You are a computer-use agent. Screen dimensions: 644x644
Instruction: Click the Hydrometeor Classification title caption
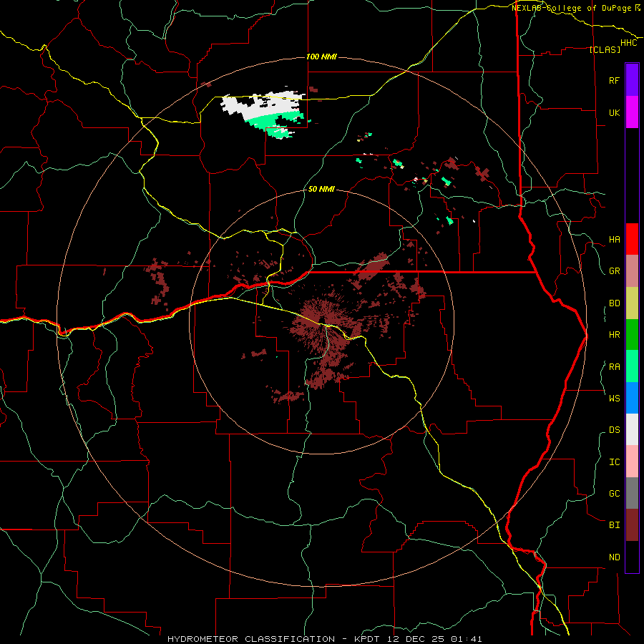pyautogui.click(x=324, y=639)
